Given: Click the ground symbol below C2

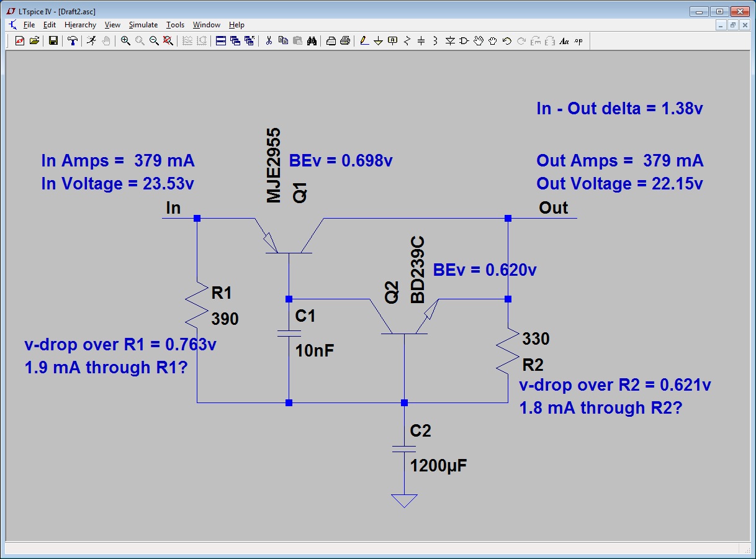Looking at the screenshot, I should tap(404, 500).
